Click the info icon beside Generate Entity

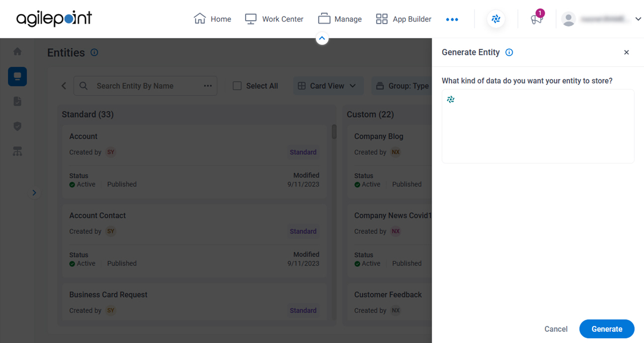[x=509, y=52]
